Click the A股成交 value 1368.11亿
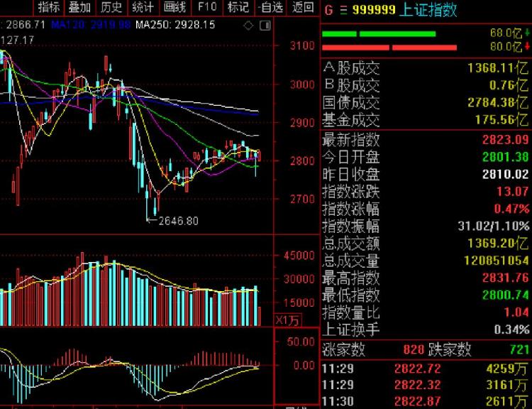 pos(498,68)
